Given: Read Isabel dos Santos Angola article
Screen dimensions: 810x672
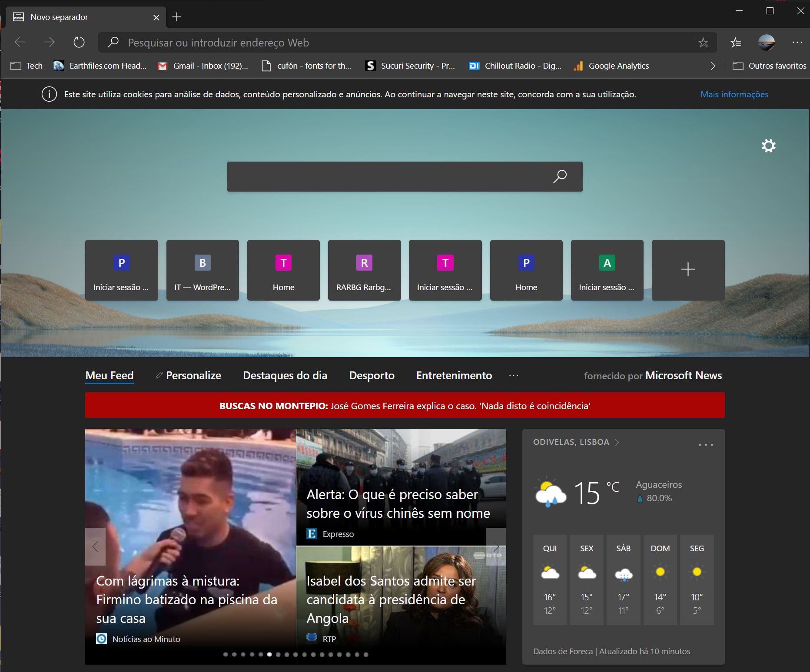Looking at the screenshot, I should point(401,605).
